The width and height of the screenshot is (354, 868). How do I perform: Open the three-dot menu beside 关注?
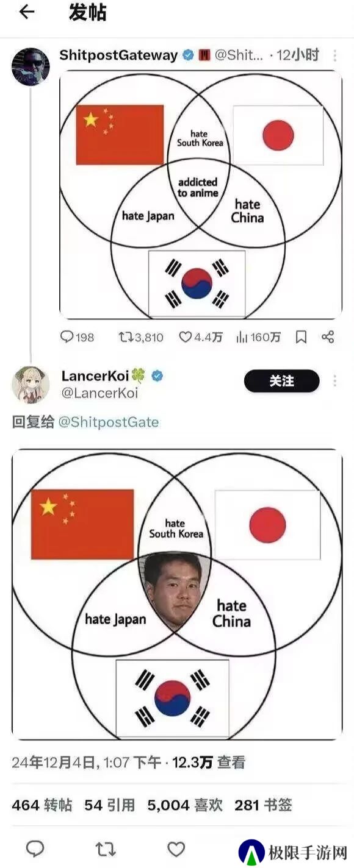(334, 381)
